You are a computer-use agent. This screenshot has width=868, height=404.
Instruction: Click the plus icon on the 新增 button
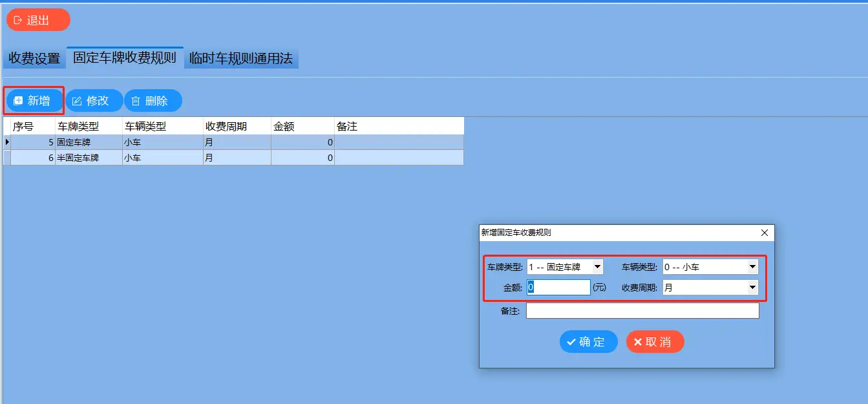(19, 100)
